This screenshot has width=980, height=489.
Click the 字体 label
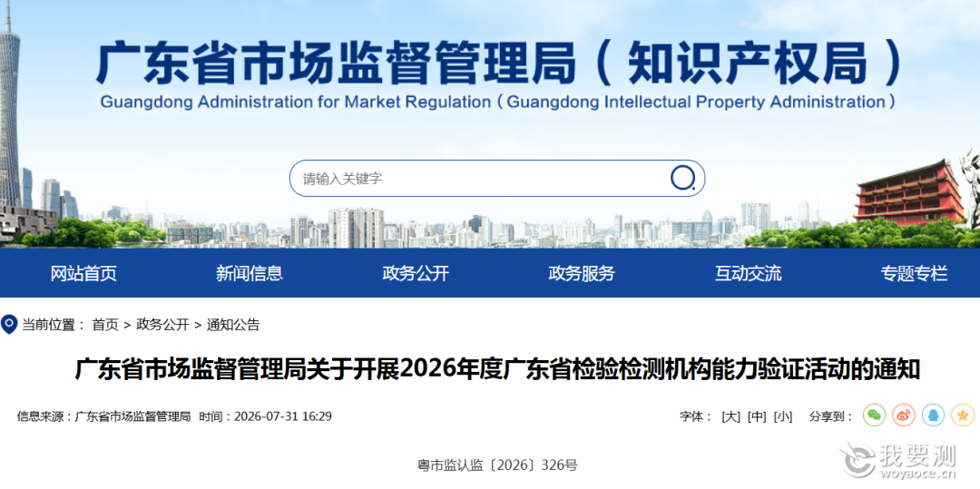tap(696, 416)
